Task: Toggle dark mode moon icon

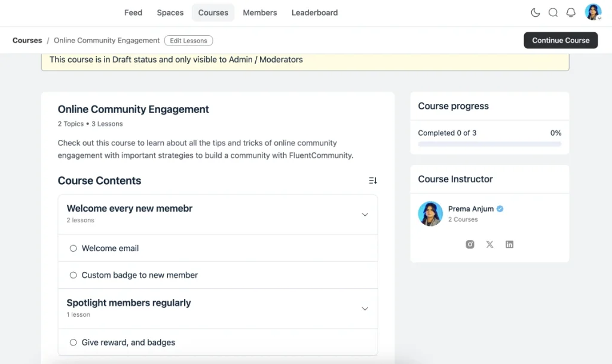Action: tap(535, 13)
